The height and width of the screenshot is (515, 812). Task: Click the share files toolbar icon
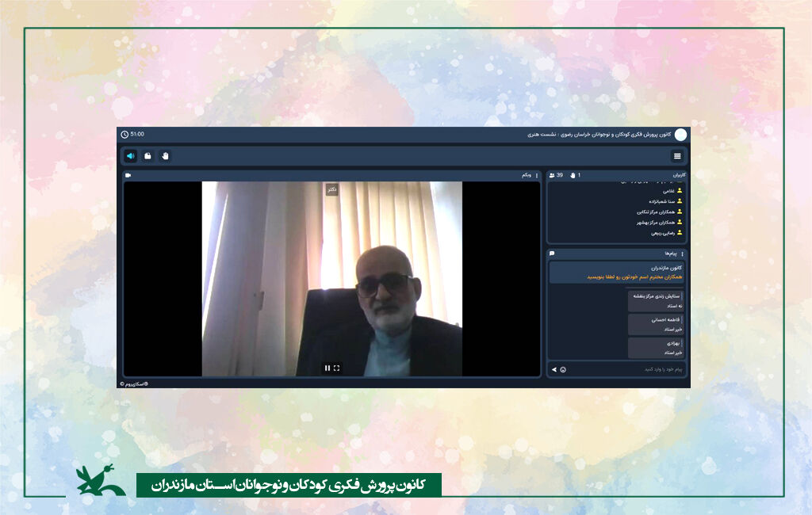[147, 156]
